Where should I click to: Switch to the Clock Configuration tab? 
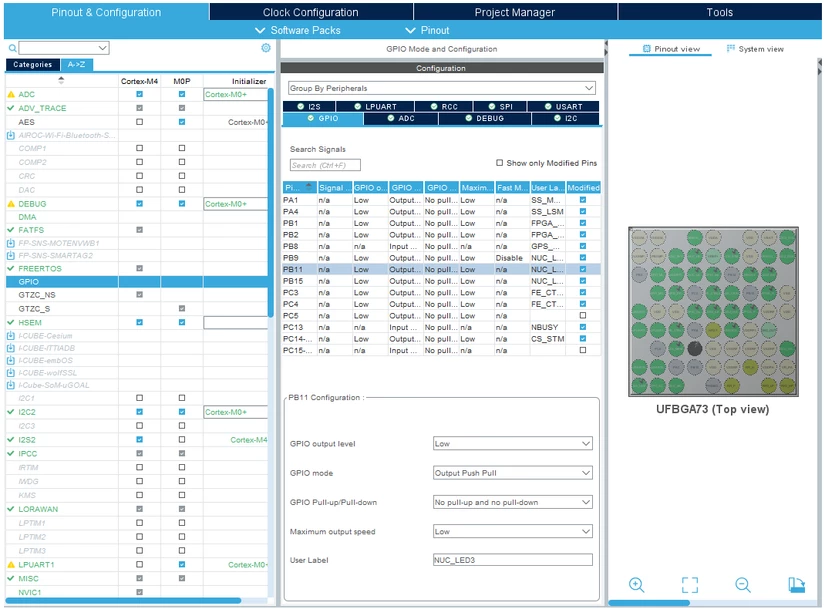click(310, 12)
